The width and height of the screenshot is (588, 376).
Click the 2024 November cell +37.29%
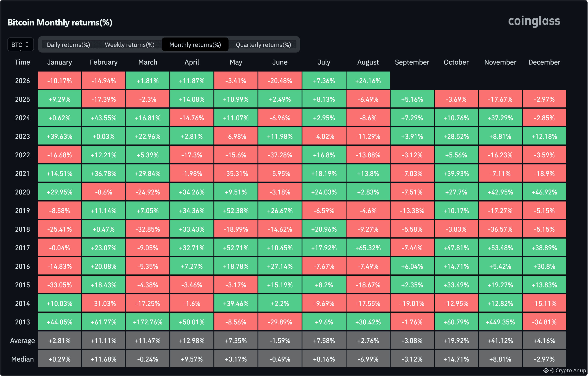[x=500, y=117]
